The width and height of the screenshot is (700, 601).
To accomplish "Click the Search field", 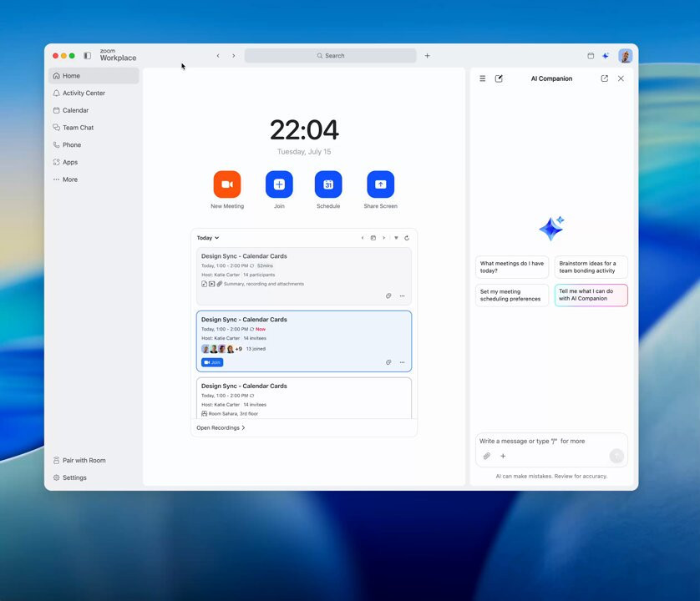I will coord(330,56).
